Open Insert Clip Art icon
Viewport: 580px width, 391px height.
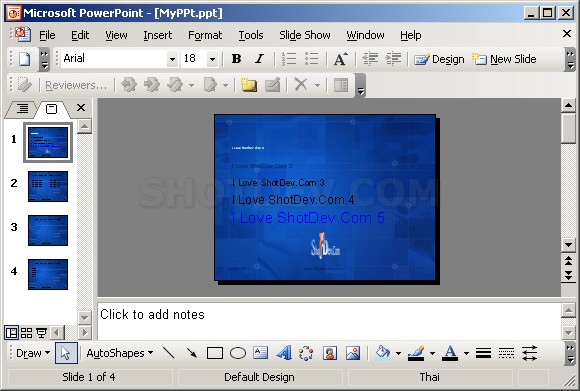(330, 353)
